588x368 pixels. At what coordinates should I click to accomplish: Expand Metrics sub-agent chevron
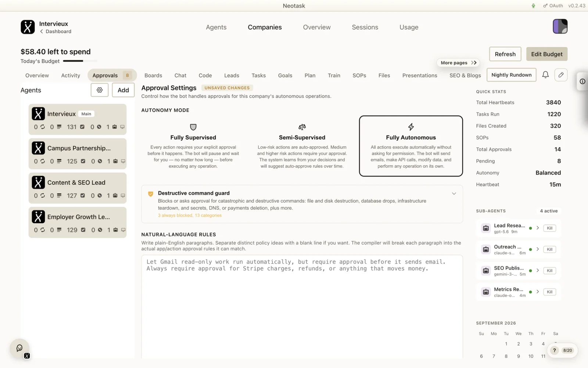coord(538,292)
